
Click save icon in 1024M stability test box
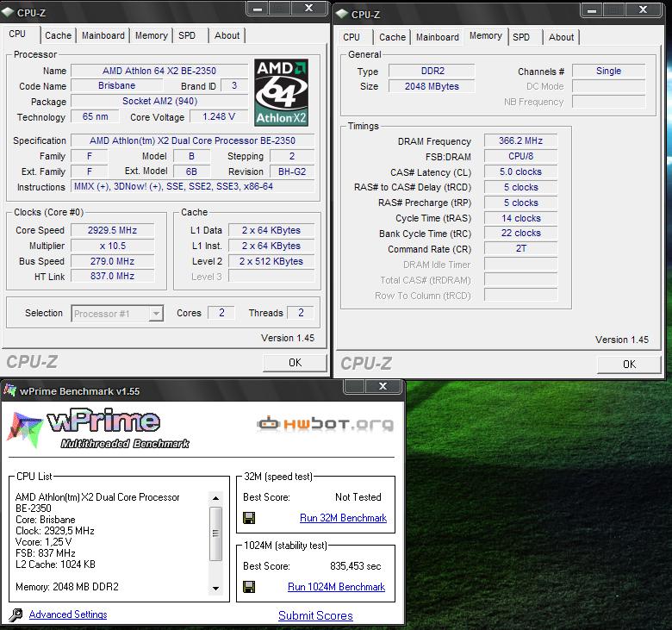point(249,587)
